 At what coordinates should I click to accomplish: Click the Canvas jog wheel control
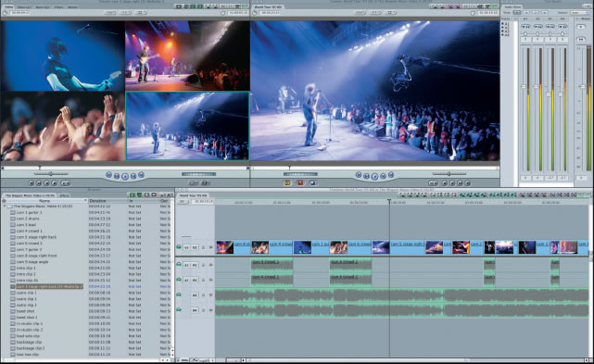pyautogui.click(x=300, y=174)
